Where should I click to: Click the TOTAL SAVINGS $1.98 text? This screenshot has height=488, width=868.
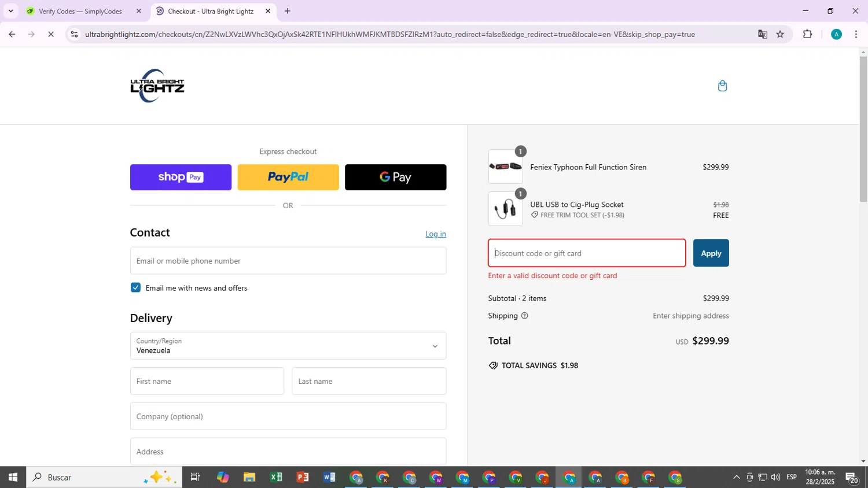pos(540,365)
